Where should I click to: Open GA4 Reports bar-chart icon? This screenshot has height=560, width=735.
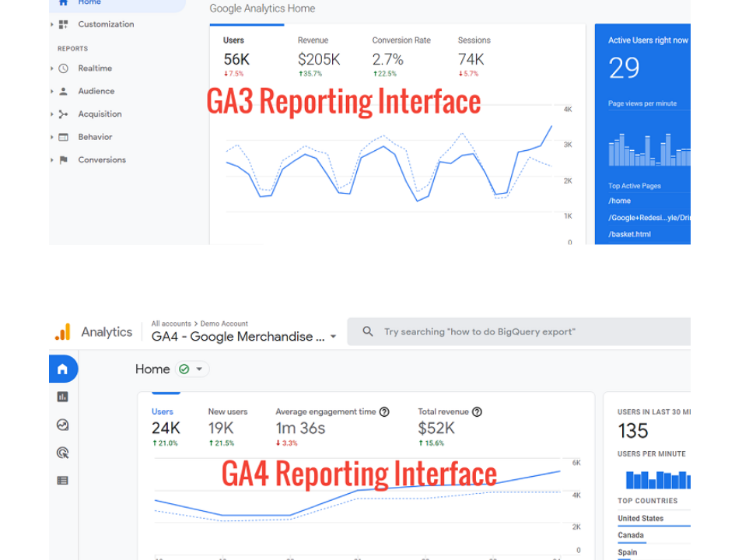click(63, 397)
